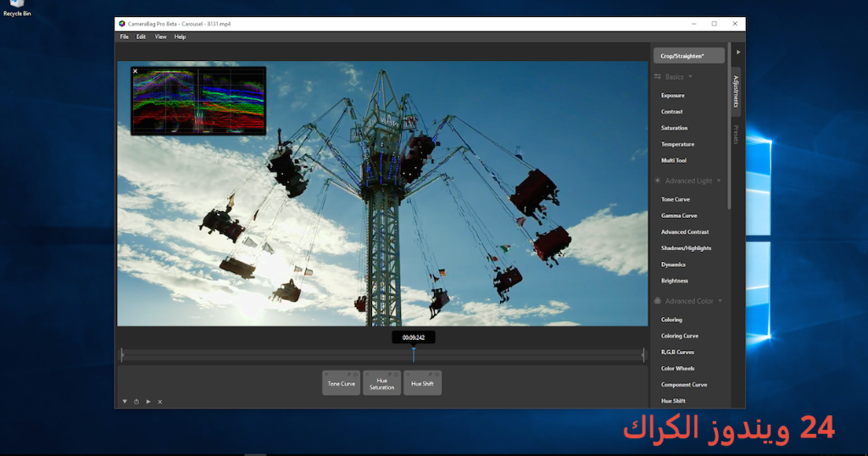Click the carousel video preview
This screenshot has width=868, height=456.
pyautogui.click(x=382, y=194)
